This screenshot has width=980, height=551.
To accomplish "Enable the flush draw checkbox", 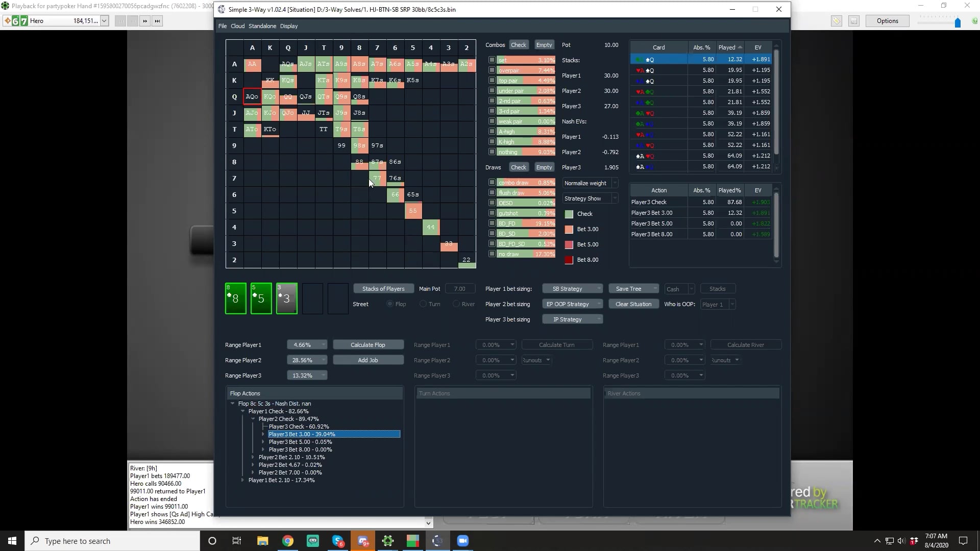I will [492, 192].
